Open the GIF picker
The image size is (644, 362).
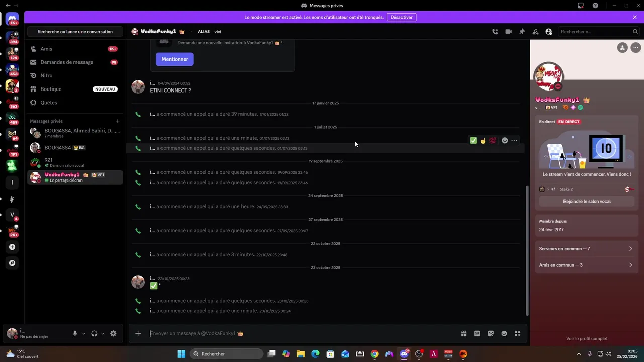coord(477,333)
